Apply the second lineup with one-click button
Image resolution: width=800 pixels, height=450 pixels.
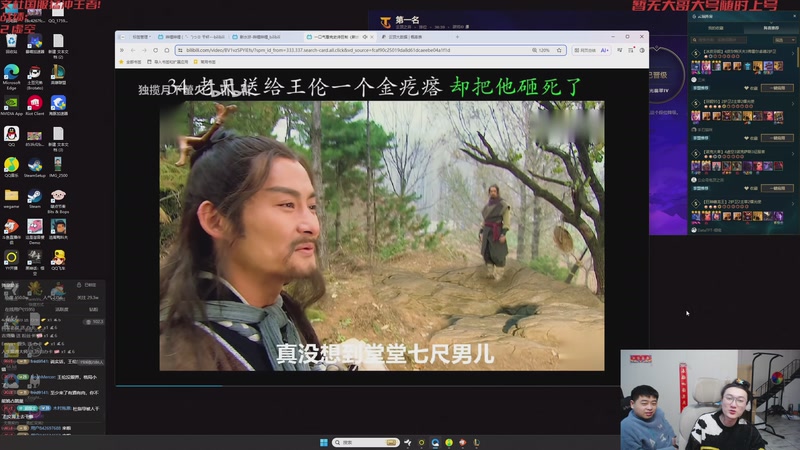(777, 138)
